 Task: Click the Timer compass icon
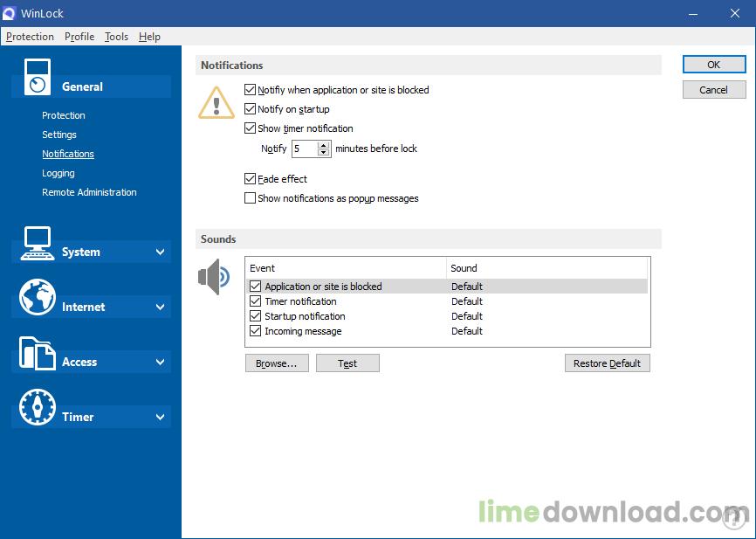pos(38,407)
